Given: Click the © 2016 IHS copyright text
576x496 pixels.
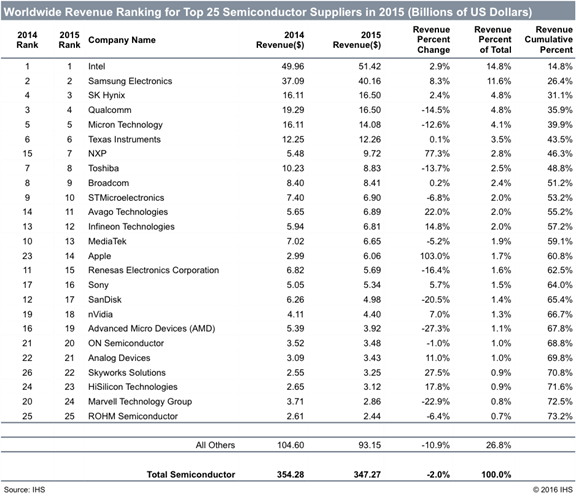Looking at the screenshot, I should [553, 490].
